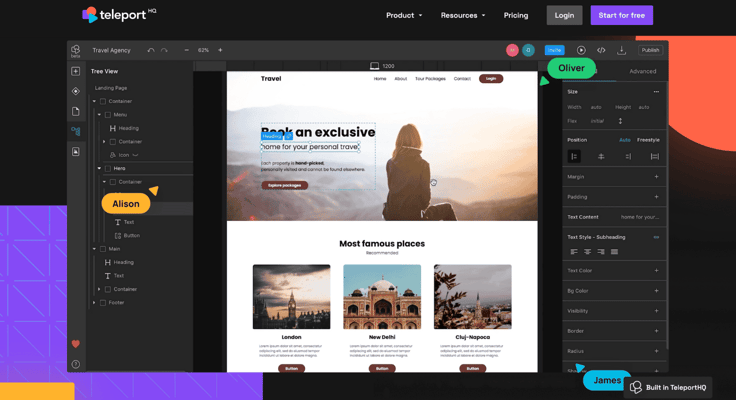Image resolution: width=736 pixels, height=400 pixels.
Task: Click the assets image sidebar icon
Action: click(76, 152)
